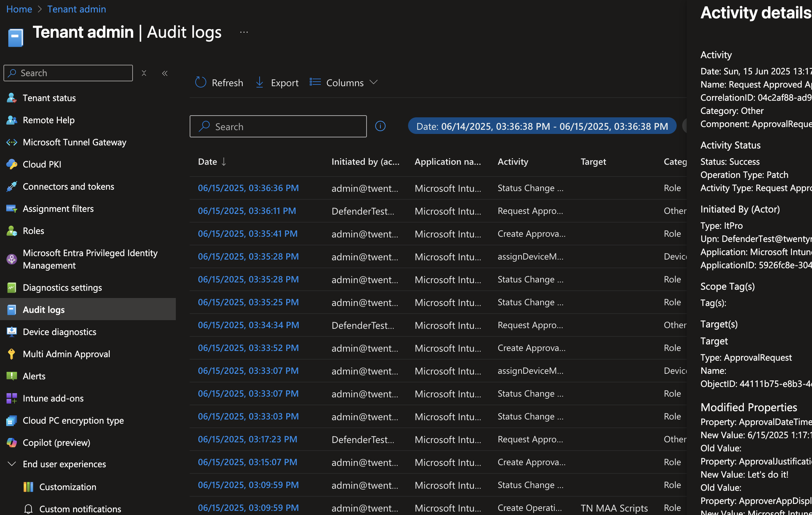This screenshot has width=812, height=515.
Task: Go to Home breadcrumb
Action: [x=19, y=9]
